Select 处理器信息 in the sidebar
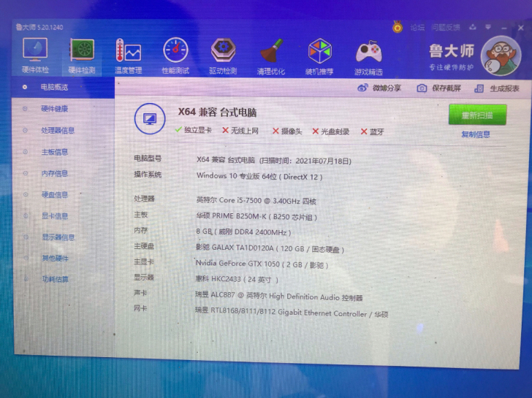Viewport: 532px width, 398px height. [x=58, y=130]
